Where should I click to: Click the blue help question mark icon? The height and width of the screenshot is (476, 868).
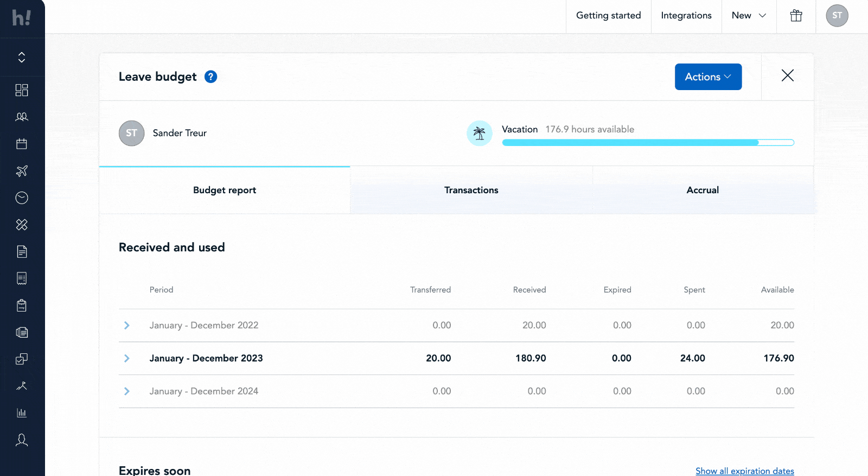tap(210, 77)
